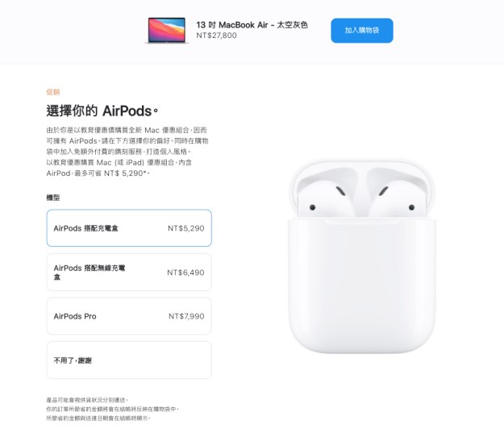Click the paragraph beginning 由於你是以教育優惠價

[x=127, y=141]
